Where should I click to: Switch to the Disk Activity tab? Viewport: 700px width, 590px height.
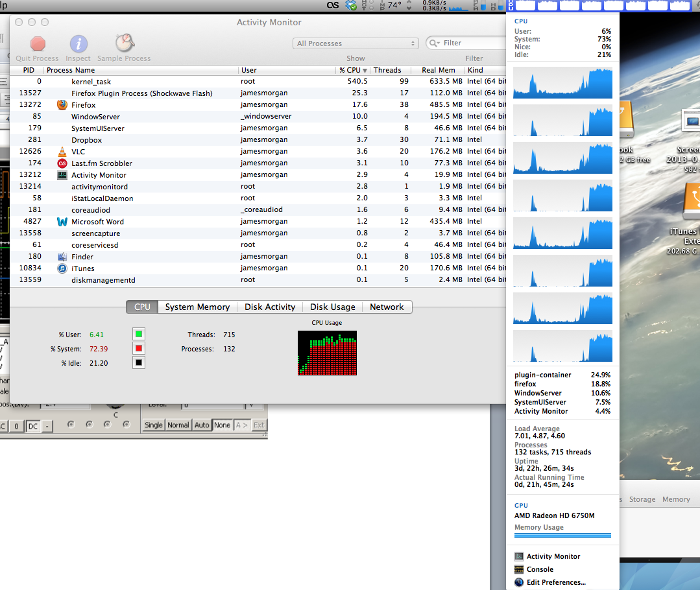270,307
